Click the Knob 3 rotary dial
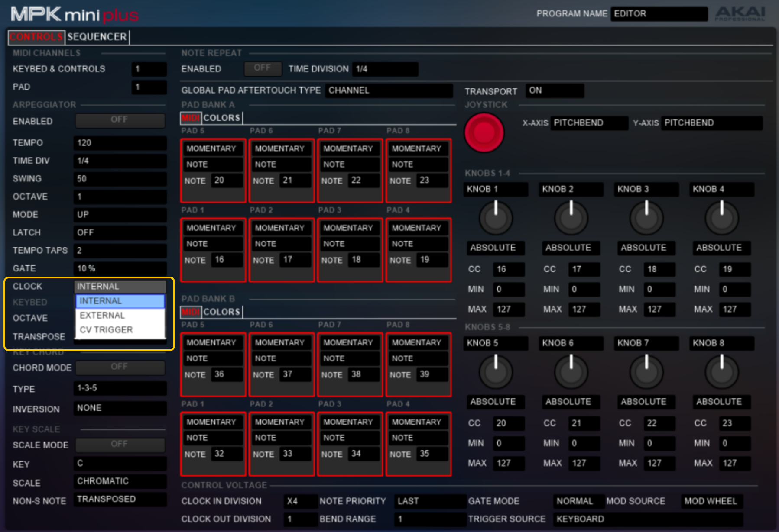The width and height of the screenshot is (779, 532). click(x=646, y=218)
